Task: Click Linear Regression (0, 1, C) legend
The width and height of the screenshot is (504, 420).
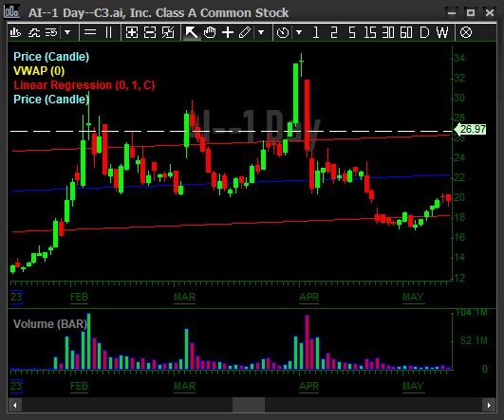Action: click(x=84, y=85)
